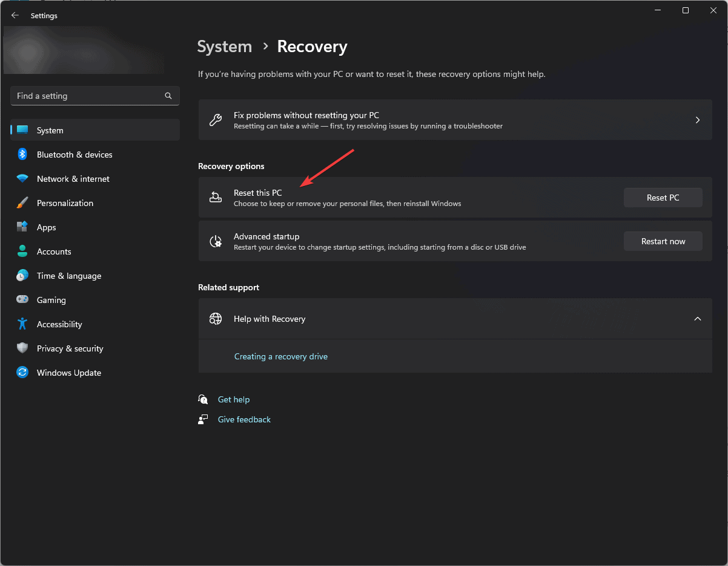Image resolution: width=728 pixels, height=566 pixels.
Task: Select the Bluetooth & devices icon in sidebar
Action: tap(22, 154)
